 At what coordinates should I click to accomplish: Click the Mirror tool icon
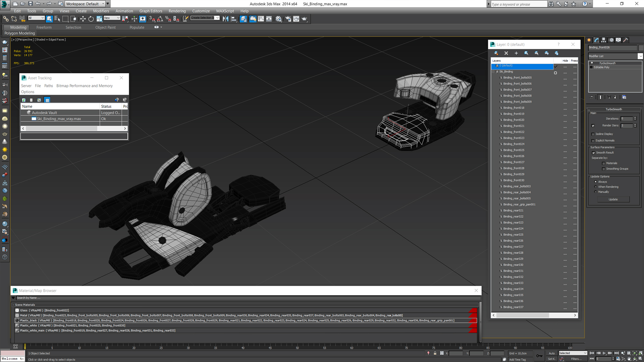(225, 19)
